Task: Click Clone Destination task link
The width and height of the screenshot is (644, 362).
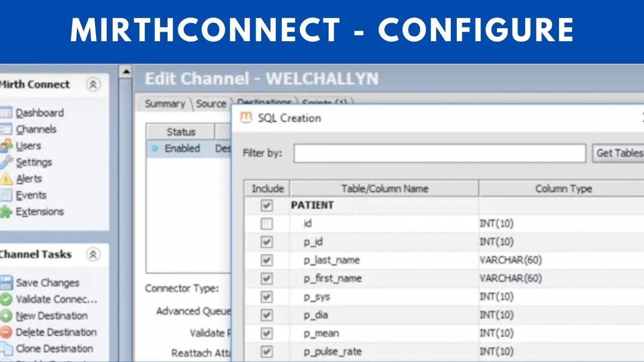Action: 54,348
